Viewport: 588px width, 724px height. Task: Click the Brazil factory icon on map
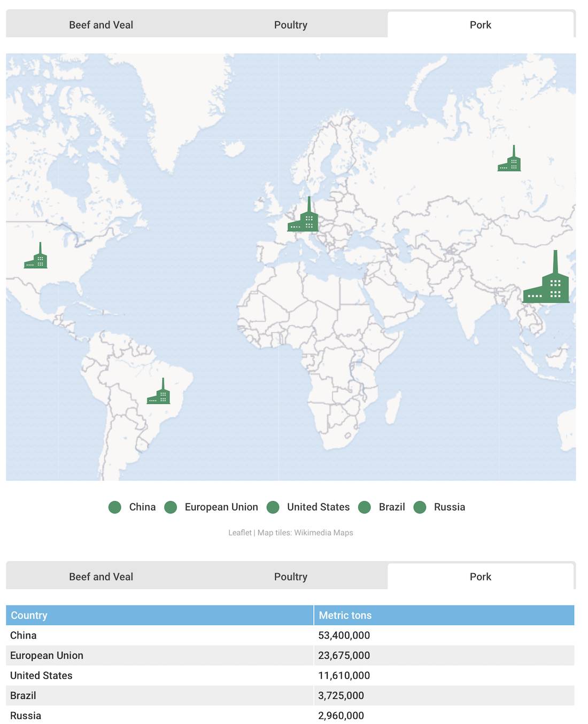159,394
